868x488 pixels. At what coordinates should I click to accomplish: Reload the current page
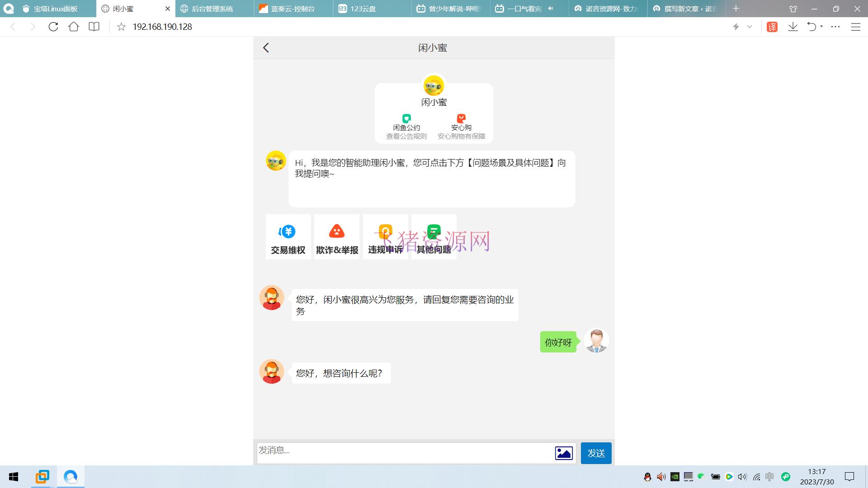coord(53,27)
